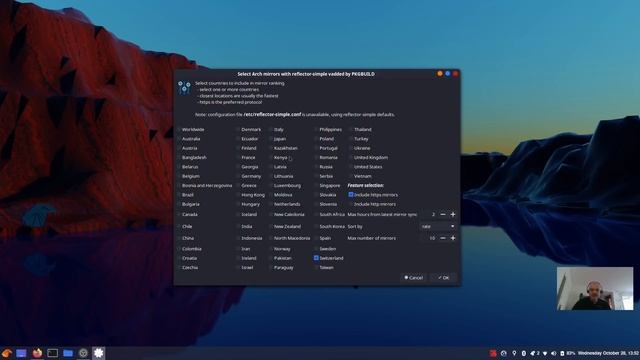
Task: Cancel the mirror selection dialog
Action: pyautogui.click(x=413, y=278)
